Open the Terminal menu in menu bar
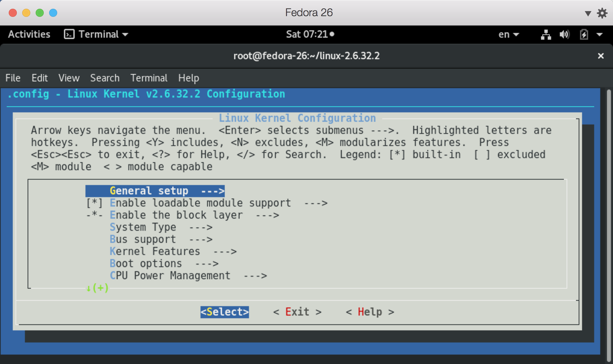Screen dimensions: 613x364 pyautogui.click(x=149, y=78)
